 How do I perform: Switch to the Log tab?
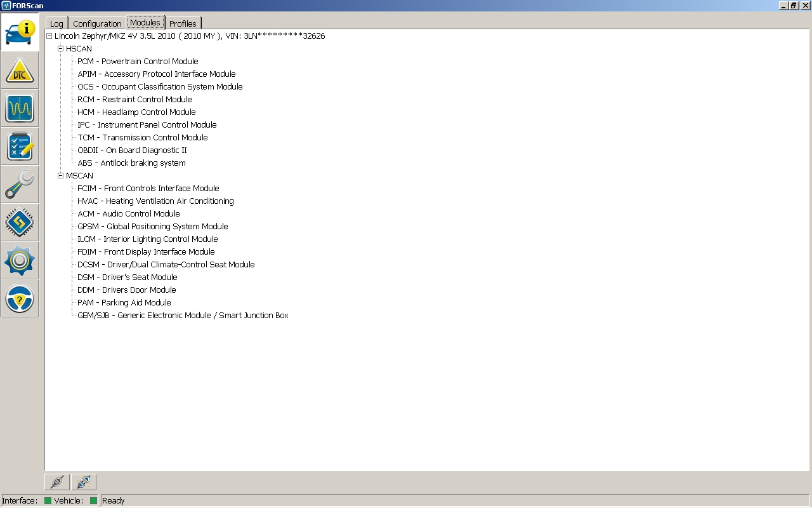click(x=56, y=22)
